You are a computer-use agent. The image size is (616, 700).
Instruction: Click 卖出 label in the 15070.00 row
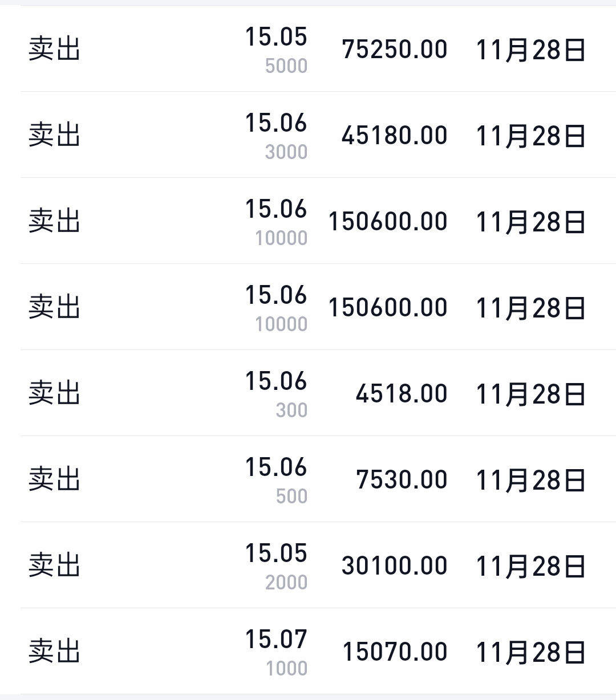pos(54,652)
